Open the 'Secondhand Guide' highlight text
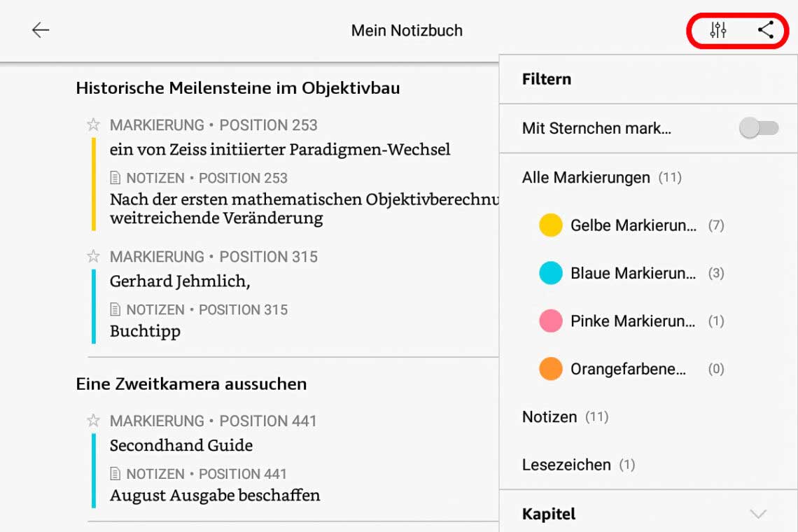The image size is (798, 532). tap(181, 445)
